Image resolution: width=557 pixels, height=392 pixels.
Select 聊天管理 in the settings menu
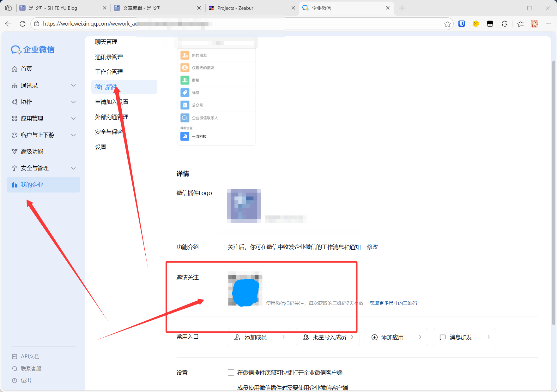tap(106, 42)
